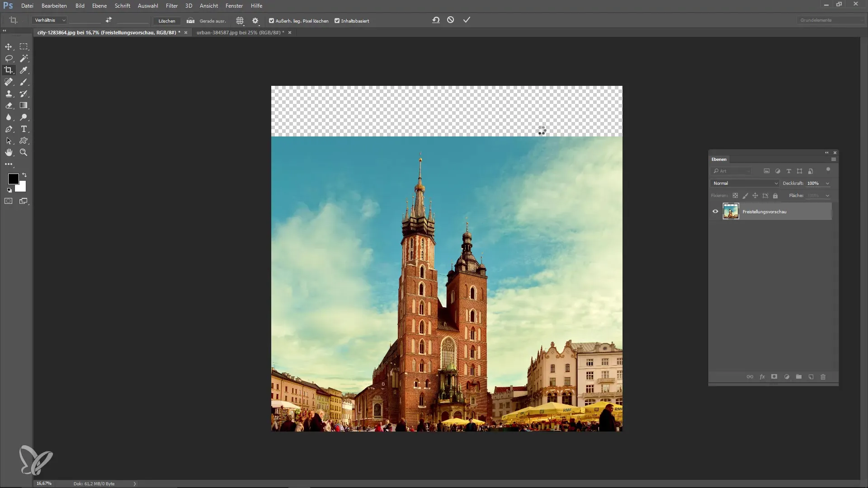Viewport: 868px width, 488px height.
Task: Select the Magic Wand tool
Action: coord(24,58)
